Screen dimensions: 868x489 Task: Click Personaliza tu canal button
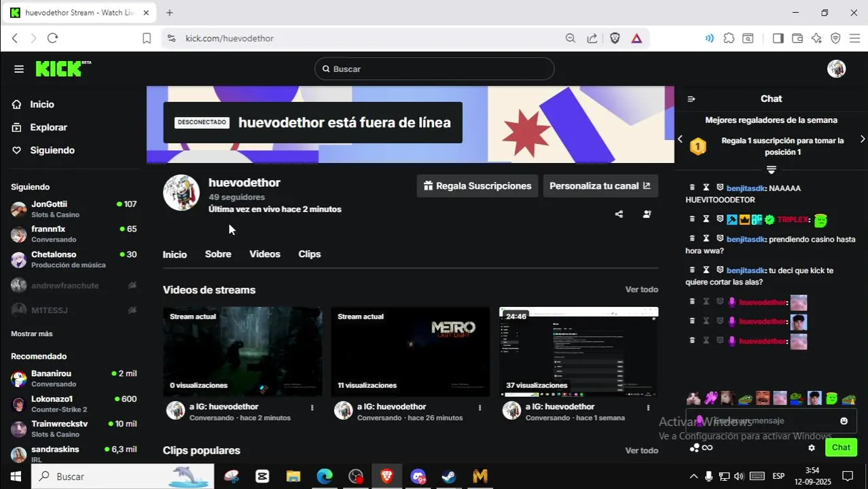600,186
